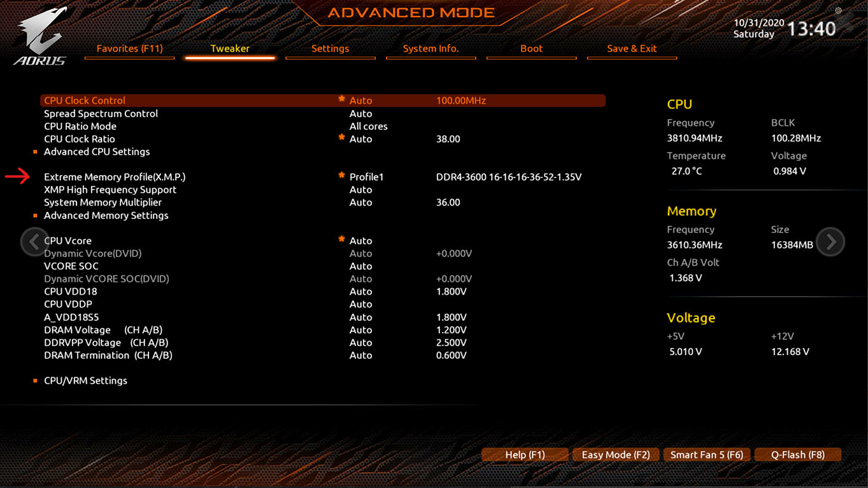This screenshot has height=488, width=868.
Task: Open the XMP High Frequency Support Auto dropdown
Action: click(360, 190)
